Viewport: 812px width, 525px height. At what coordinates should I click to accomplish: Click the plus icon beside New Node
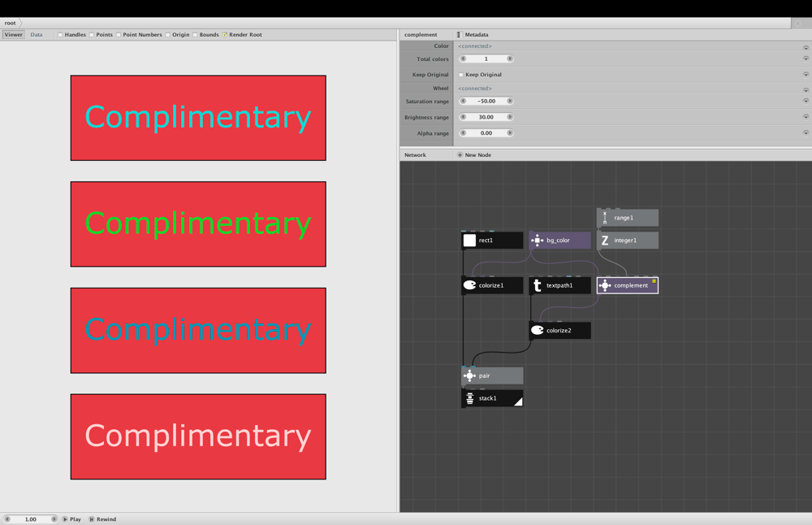pyautogui.click(x=460, y=155)
